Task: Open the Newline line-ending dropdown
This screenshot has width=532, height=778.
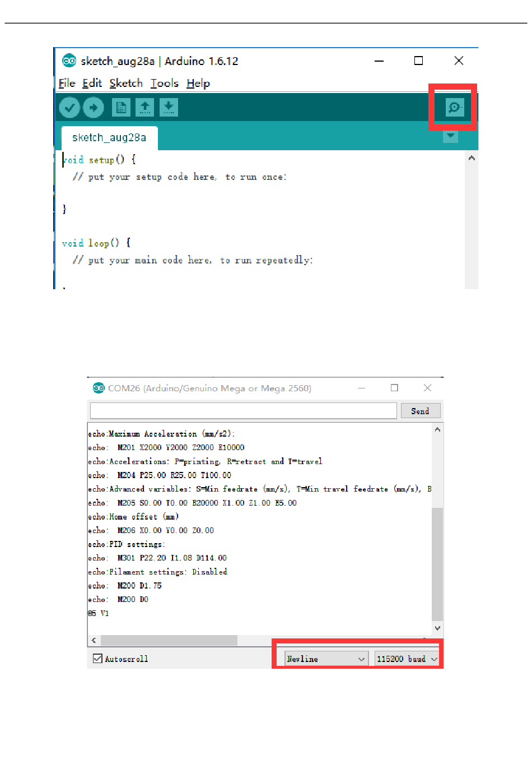Action: [x=326, y=659]
